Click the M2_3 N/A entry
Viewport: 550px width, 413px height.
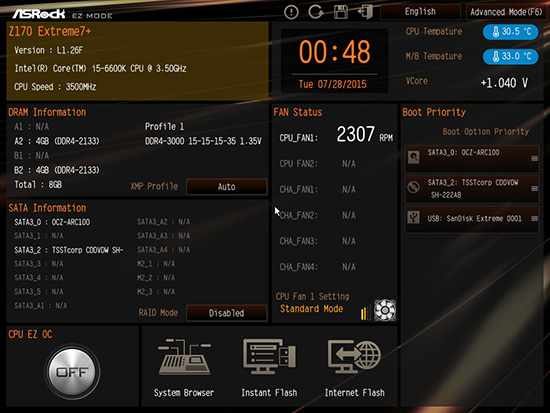coord(156,292)
